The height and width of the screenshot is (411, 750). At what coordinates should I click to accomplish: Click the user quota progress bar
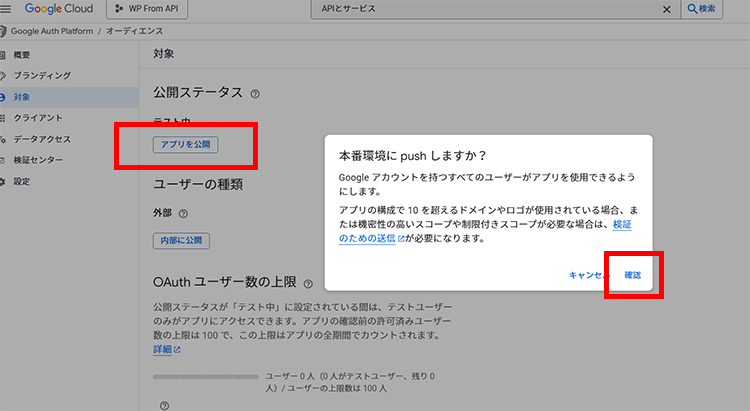[x=205, y=378]
